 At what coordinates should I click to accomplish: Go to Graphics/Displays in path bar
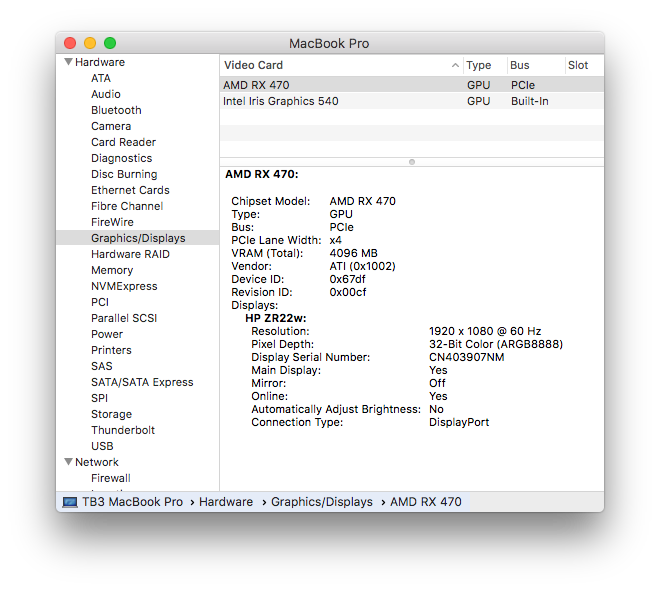(x=322, y=502)
